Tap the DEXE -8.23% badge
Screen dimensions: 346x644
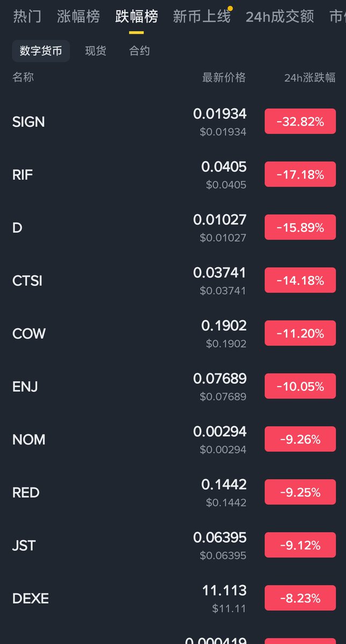pos(300,598)
